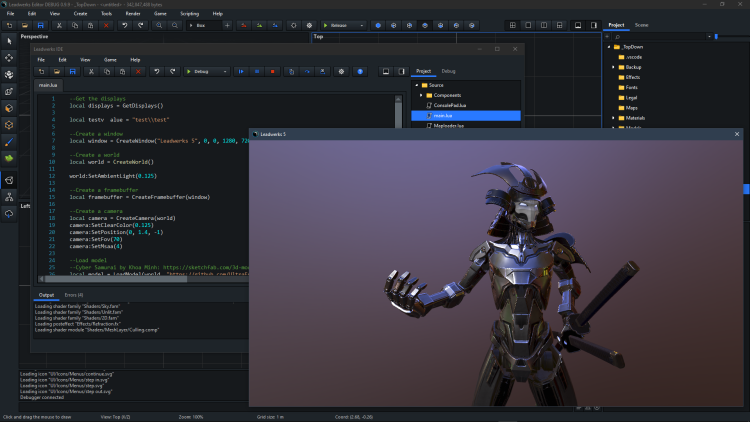Click the red Delete X in editor toolbar
The width and height of the screenshot is (750, 422).
[x=104, y=24]
